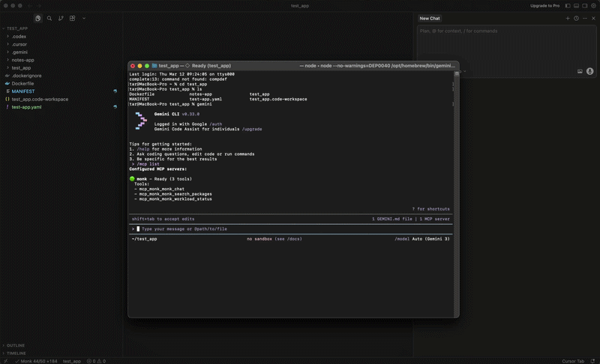Click 'shift+tab to accept edits' text

click(x=163, y=219)
